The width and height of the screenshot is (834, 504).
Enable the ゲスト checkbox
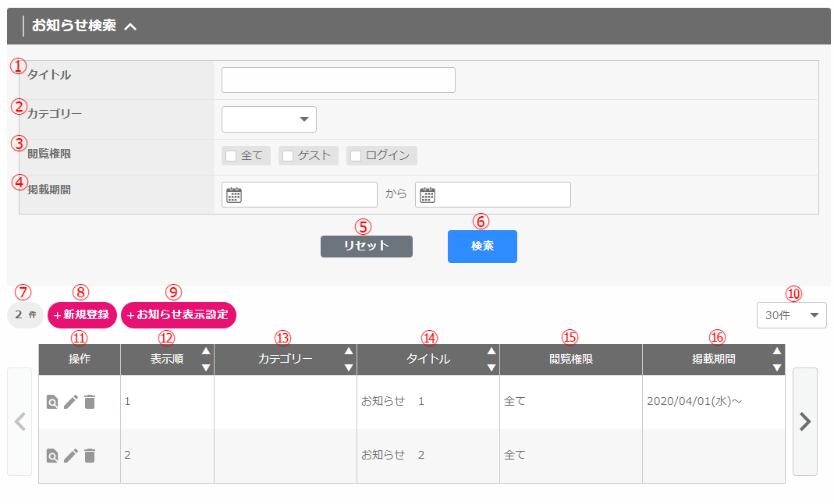tap(288, 156)
